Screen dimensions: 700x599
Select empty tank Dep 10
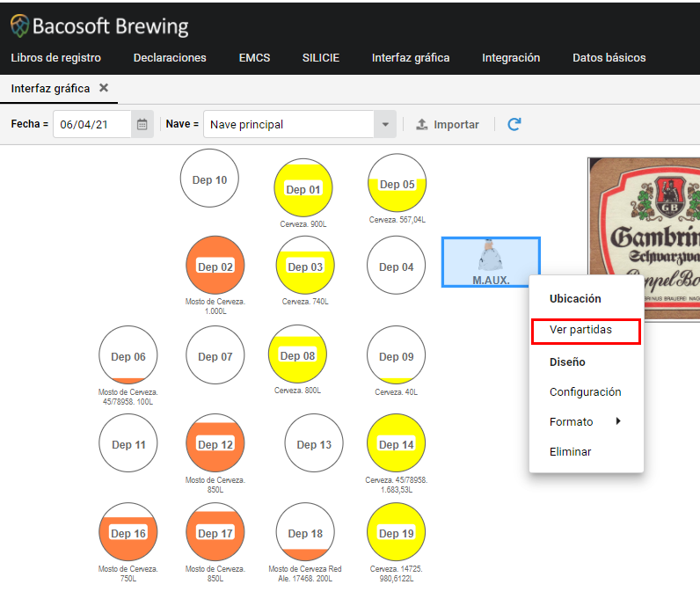pos(209,179)
